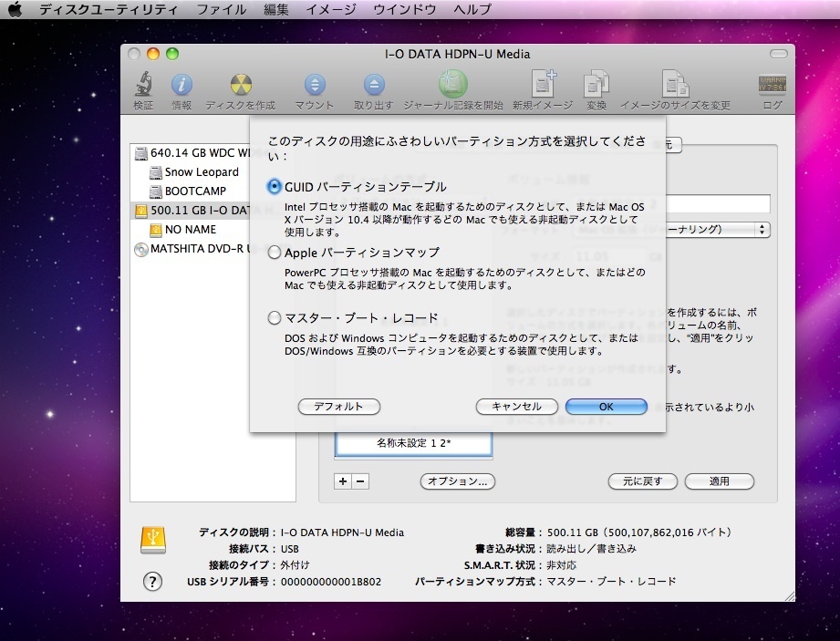
Task: Open the Log (ログ) icon
Action: pyautogui.click(x=772, y=87)
